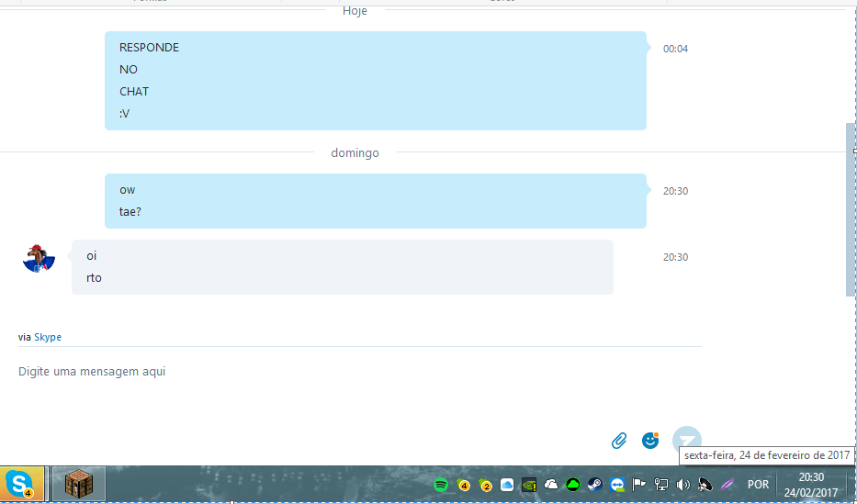Click the tray icon with badge 2

pos(485,485)
